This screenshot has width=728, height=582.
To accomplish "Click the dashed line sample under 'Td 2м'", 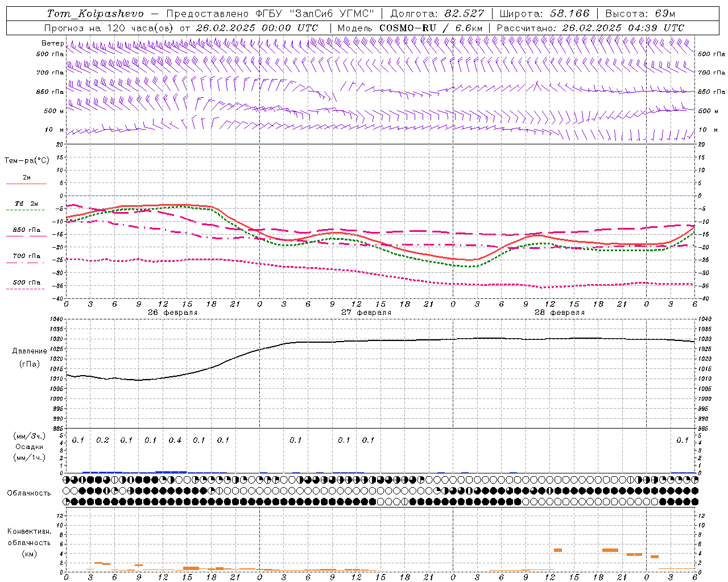I will pos(26,210).
